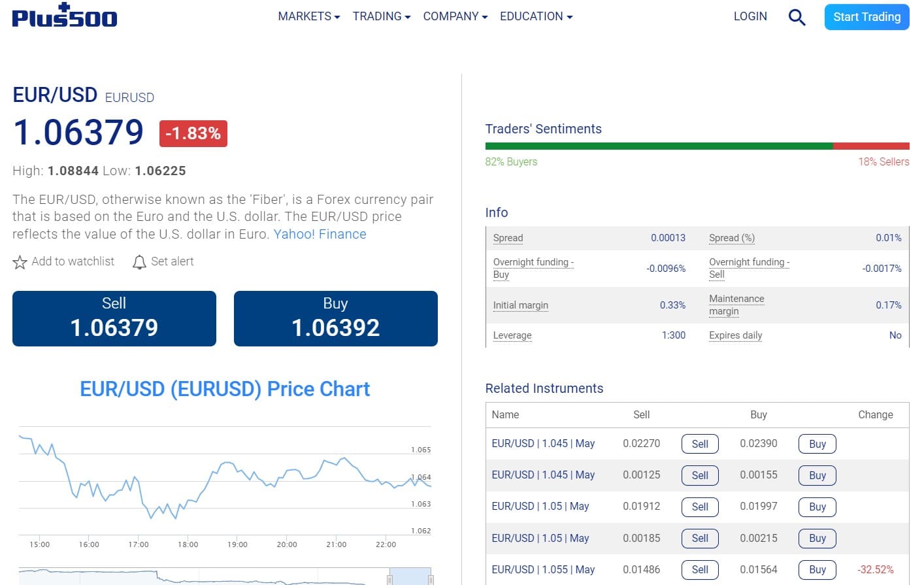Click the Initial margin label
924x585 pixels.
(x=520, y=305)
